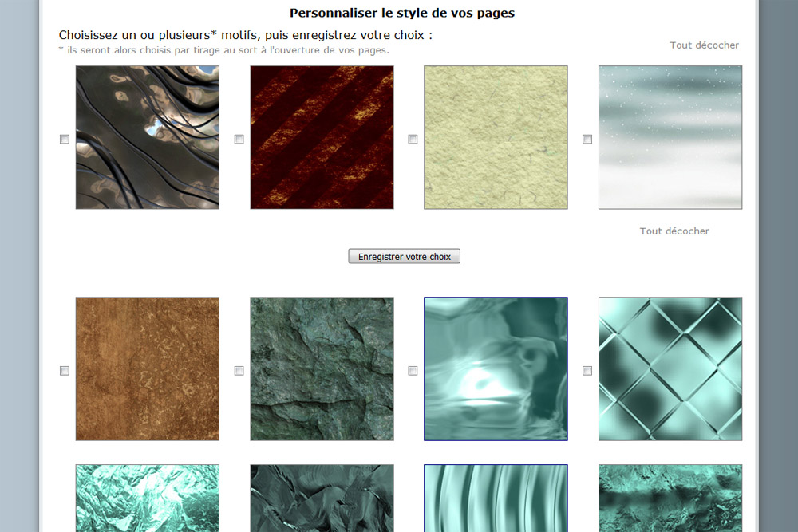
Task: Toggle the checkbox for the teal liquid swirl motif
Action: click(413, 371)
